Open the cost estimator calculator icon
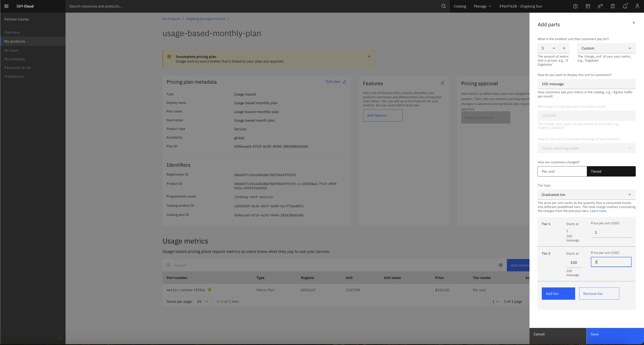The image size is (644, 345). click(x=613, y=6)
